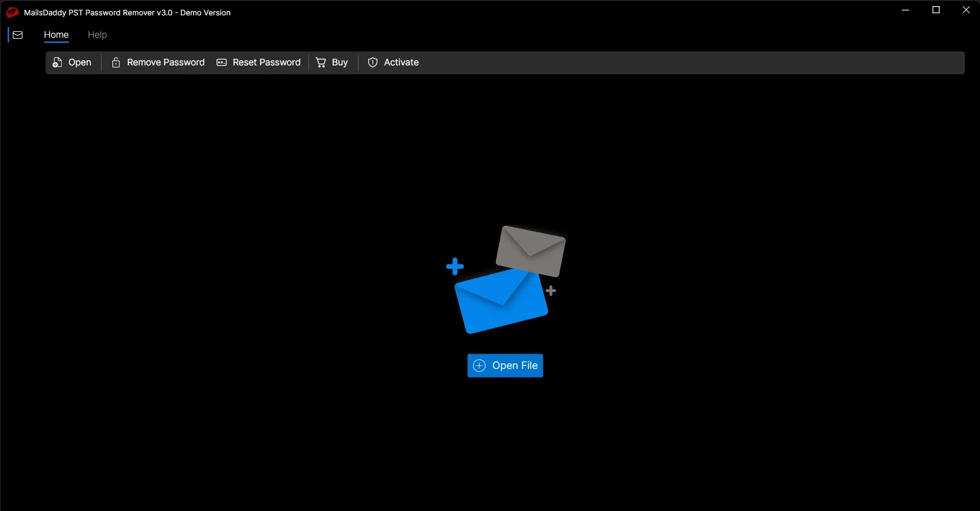Screen dimensions: 980x511
Task: Click the envelope icon in the left sidebar
Action: click(x=18, y=35)
